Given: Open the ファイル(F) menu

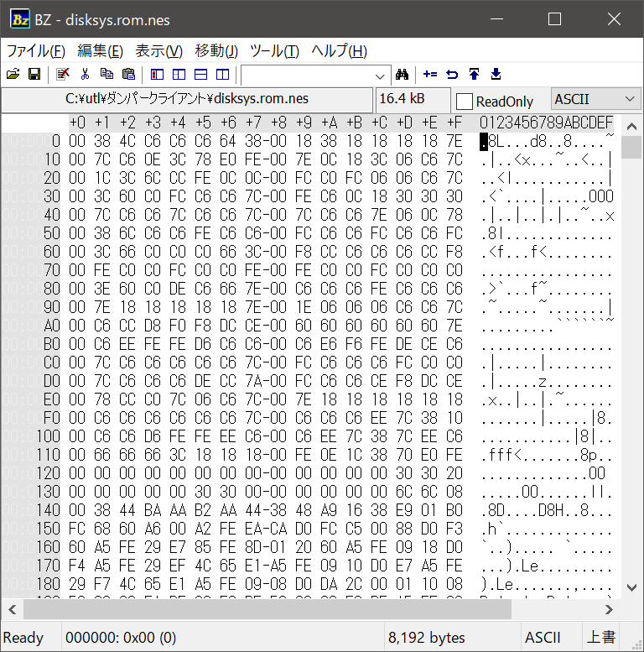Looking at the screenshot, I should click(36, 50).
